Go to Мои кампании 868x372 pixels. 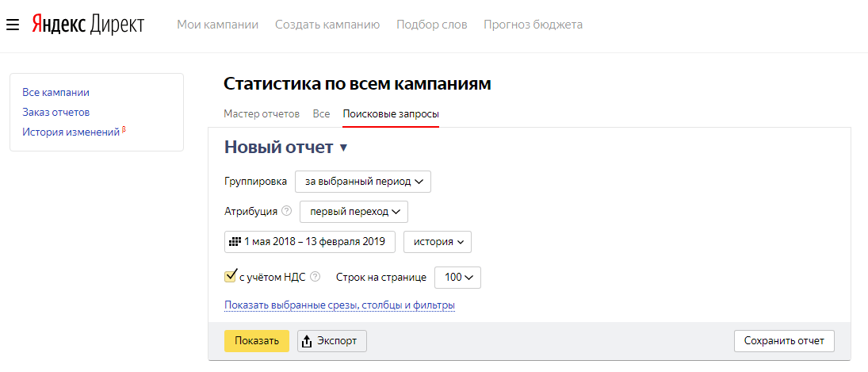point(217,25)
